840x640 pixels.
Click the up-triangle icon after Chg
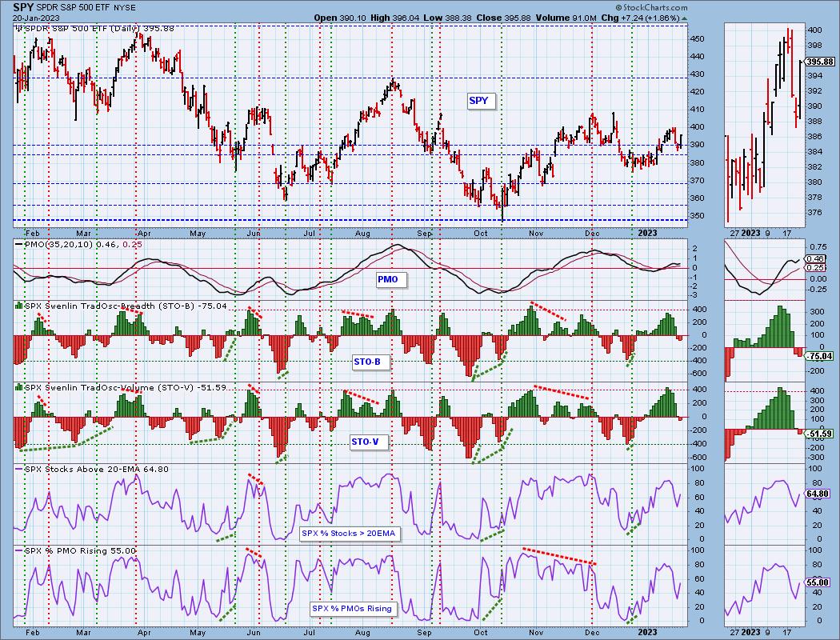pyautogui.click(x=684, y=18)
